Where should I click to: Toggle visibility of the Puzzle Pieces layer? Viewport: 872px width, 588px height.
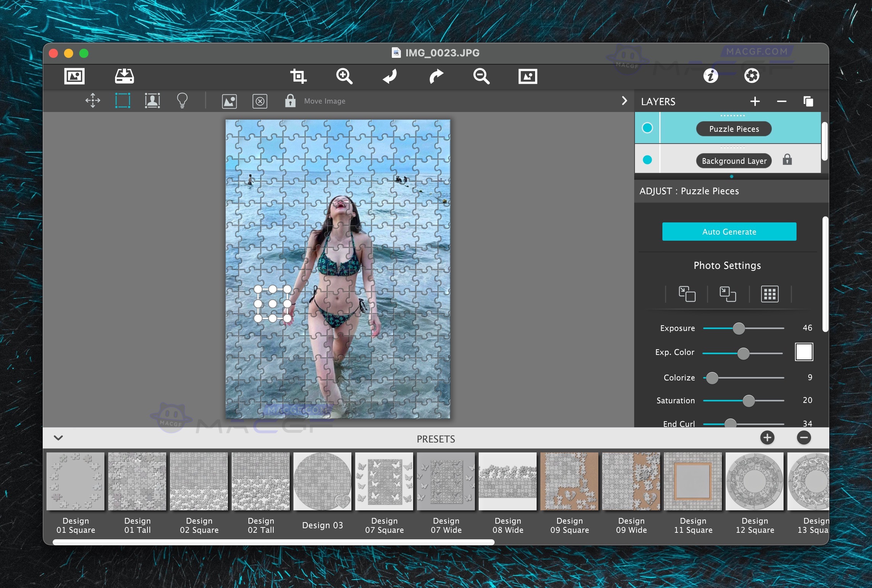click(647, 128)
